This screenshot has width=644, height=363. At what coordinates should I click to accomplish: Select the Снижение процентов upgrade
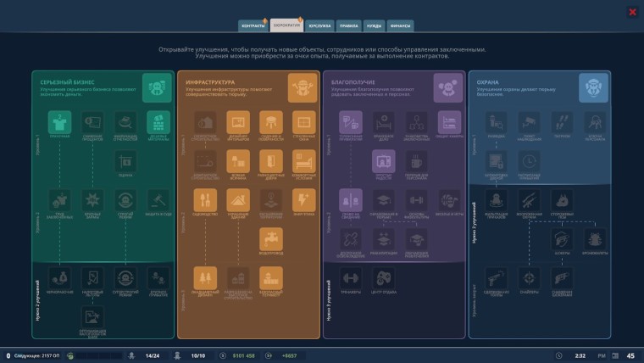point(92,122)
